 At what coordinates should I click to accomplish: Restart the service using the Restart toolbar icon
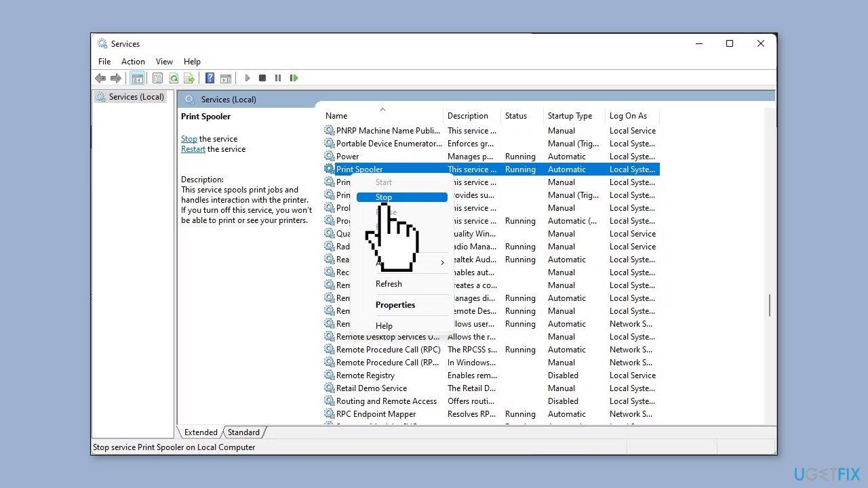294,78
